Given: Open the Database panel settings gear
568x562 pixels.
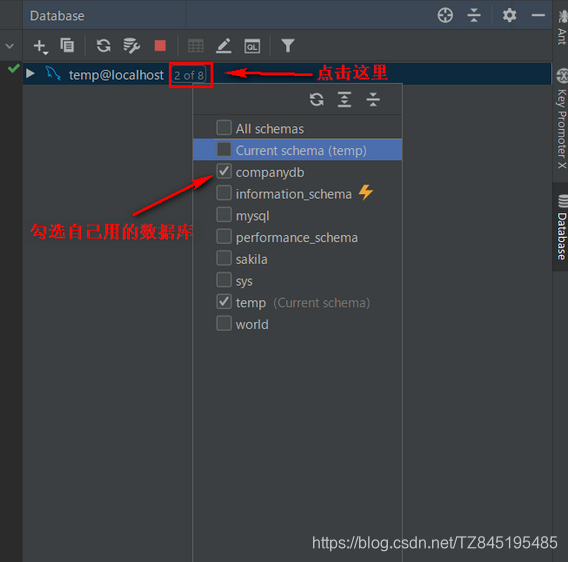Looking at the screenshot, I should [x=509, y=16].
